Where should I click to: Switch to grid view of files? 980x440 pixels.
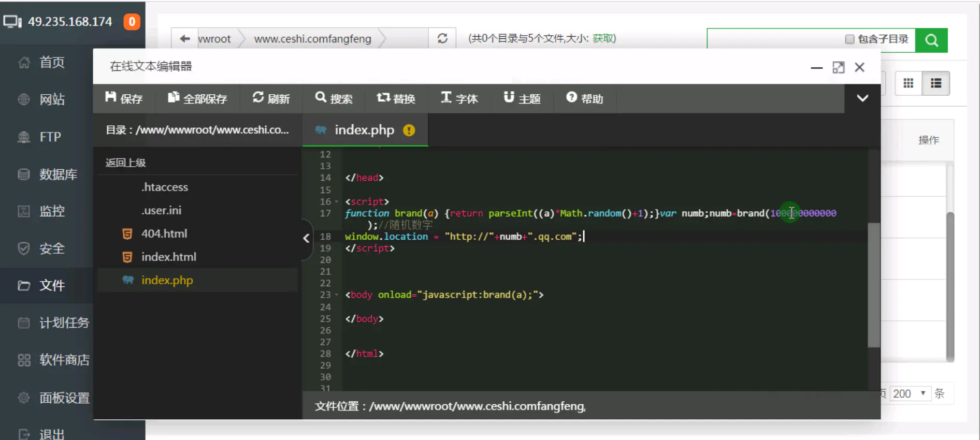pyautogui.click(x=908, y=83)
